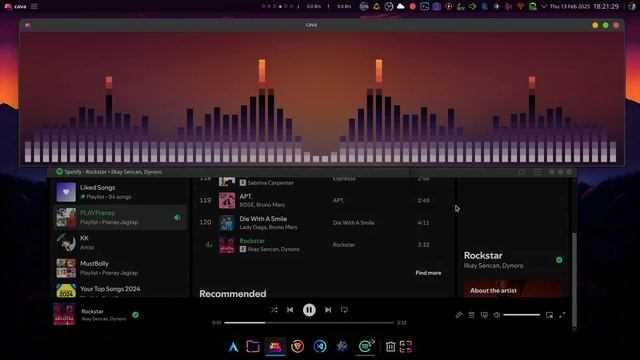Open the lyrics microphone icon
This screenshot has width=640, height=360.
point(459,315)
